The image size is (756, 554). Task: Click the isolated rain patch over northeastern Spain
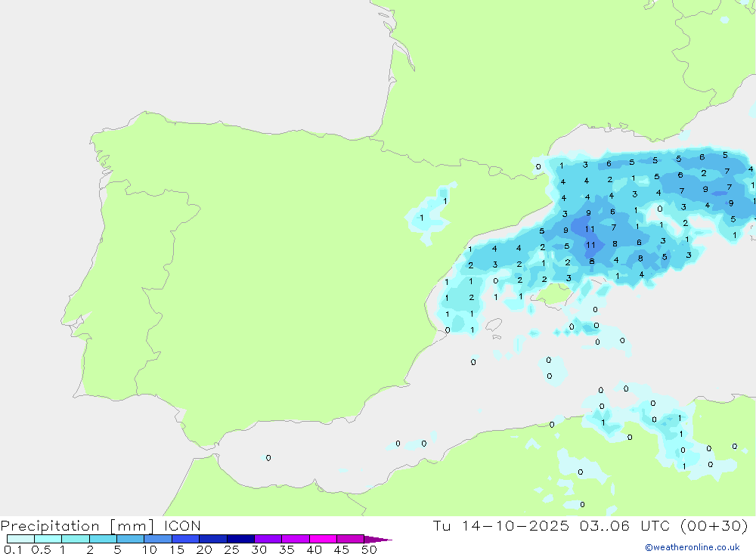tap(432, 214)
